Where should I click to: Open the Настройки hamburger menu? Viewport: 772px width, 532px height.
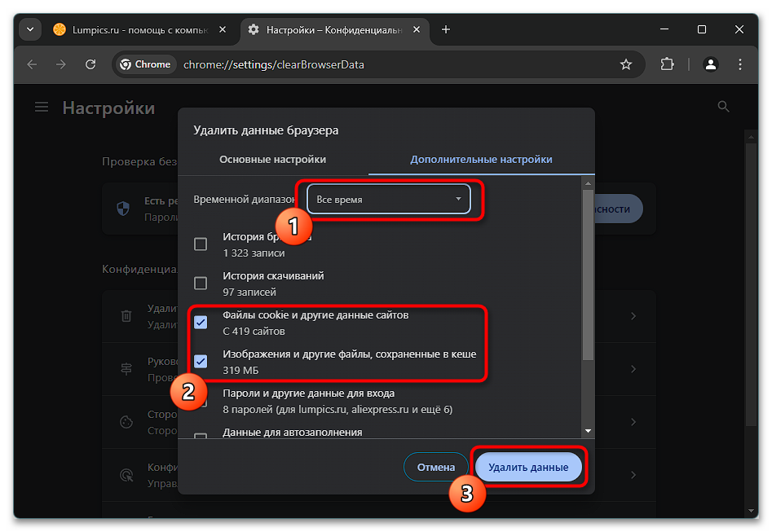point(42,107)
